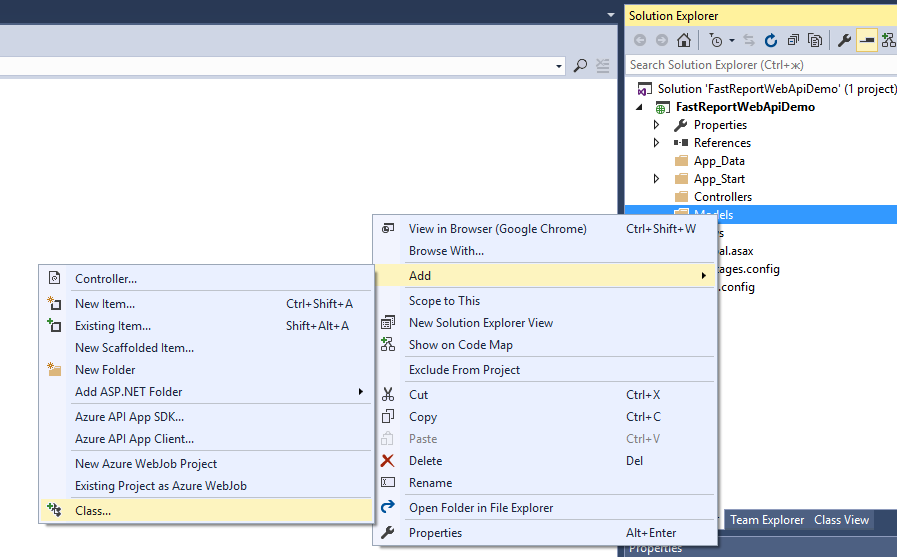Select the App_Start folder label

719,179
